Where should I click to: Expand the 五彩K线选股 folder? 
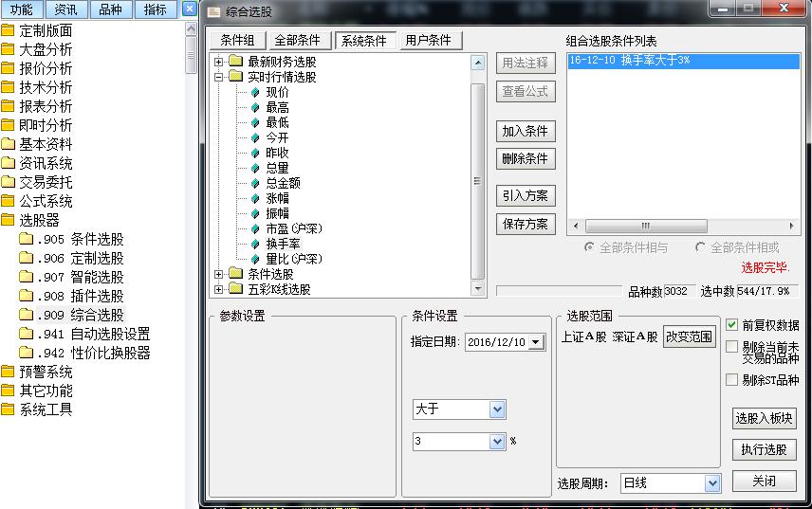tap(218, 289)
